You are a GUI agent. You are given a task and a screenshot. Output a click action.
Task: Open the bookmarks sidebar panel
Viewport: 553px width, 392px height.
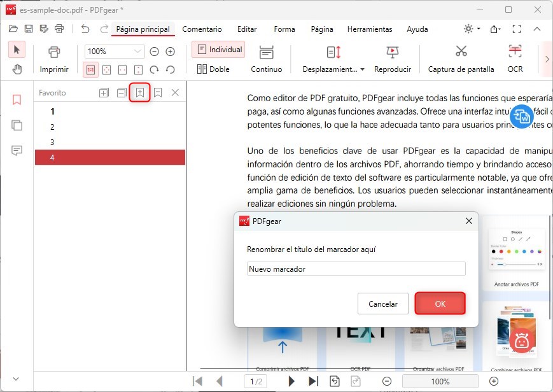pos(17,100)
